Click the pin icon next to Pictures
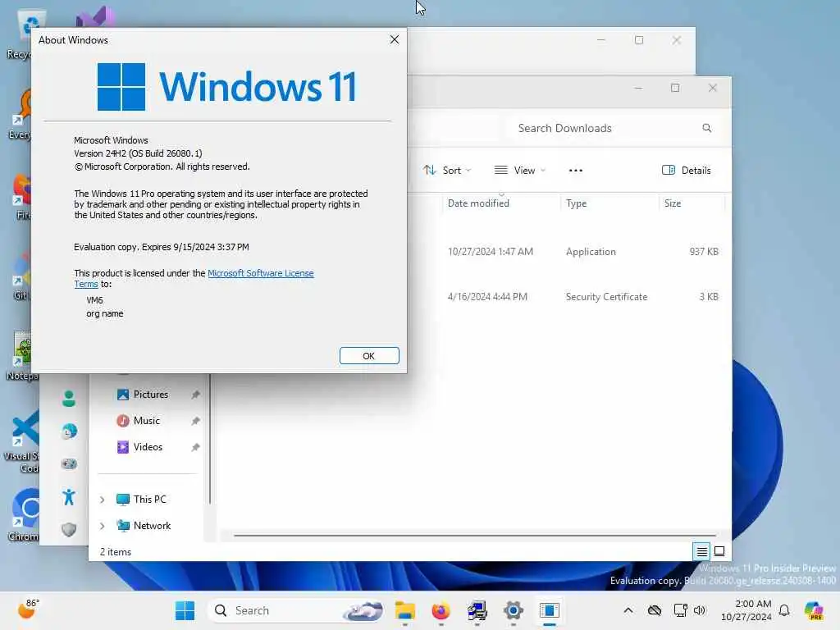This screenshot has width=840, height=630. point(195,395)
